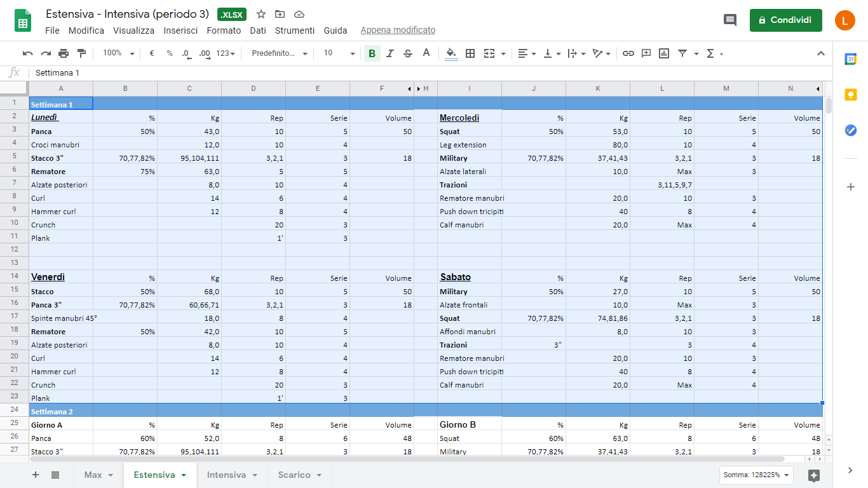Open the 'Appena modificato' history link
Image resolution: width=868 pixels, height=488 pixels.
tap(398, 30)
